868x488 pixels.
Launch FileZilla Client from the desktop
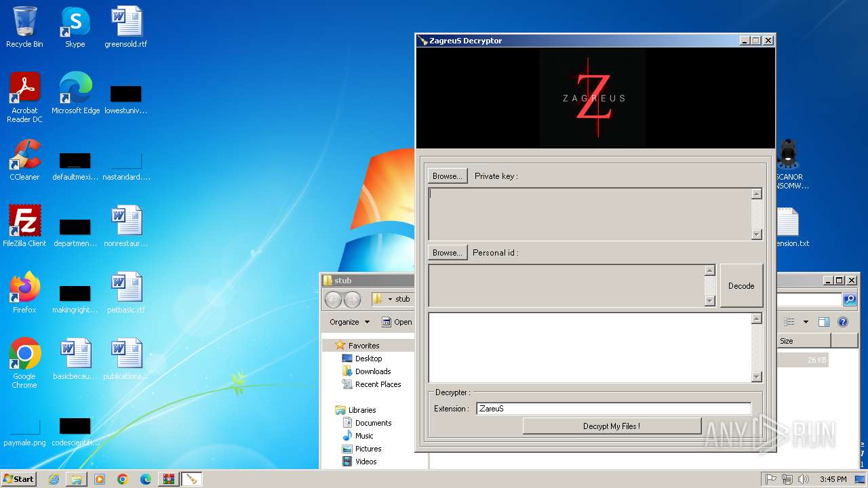pyautogui.click(x=24, y=226)
